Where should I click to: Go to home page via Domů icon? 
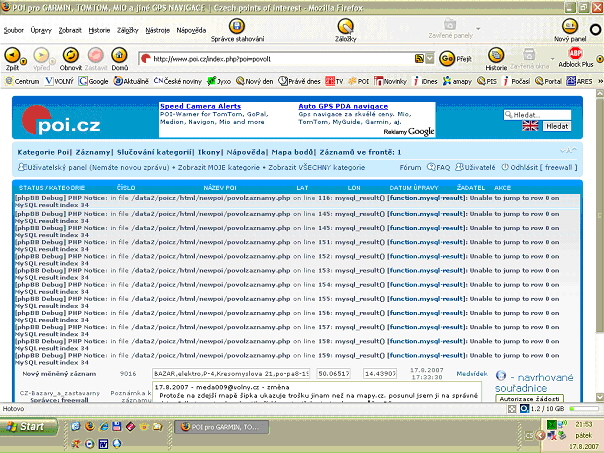(119, 57)
